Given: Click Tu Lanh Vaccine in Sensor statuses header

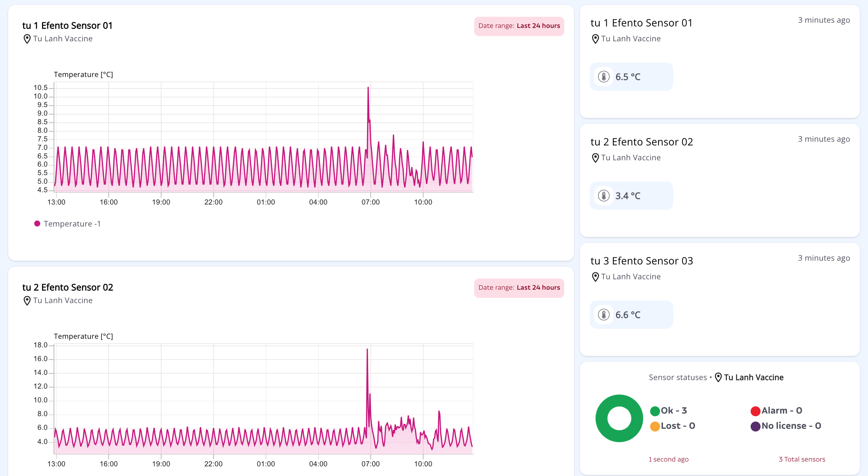Looking at the screenshot, I should coord(754,377).
